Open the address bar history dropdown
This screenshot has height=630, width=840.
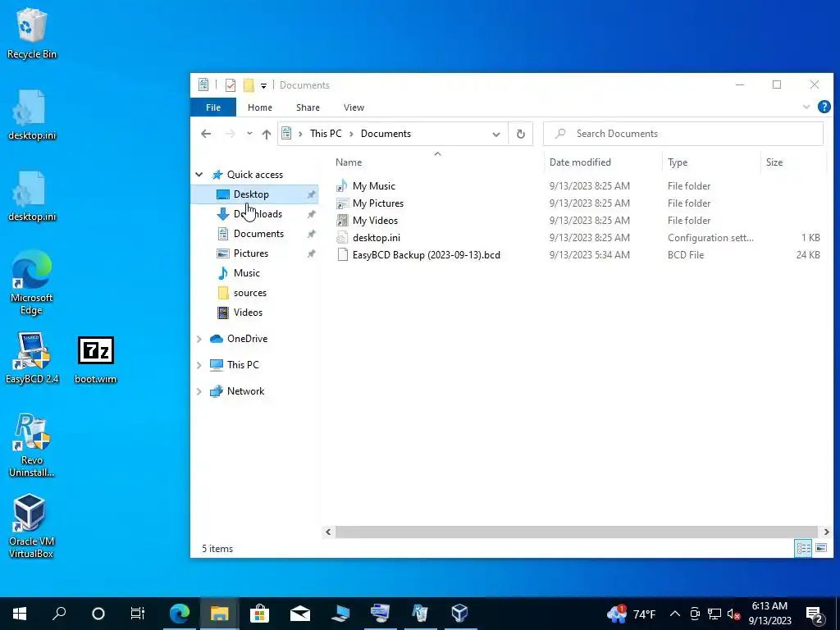coord(496,134)
